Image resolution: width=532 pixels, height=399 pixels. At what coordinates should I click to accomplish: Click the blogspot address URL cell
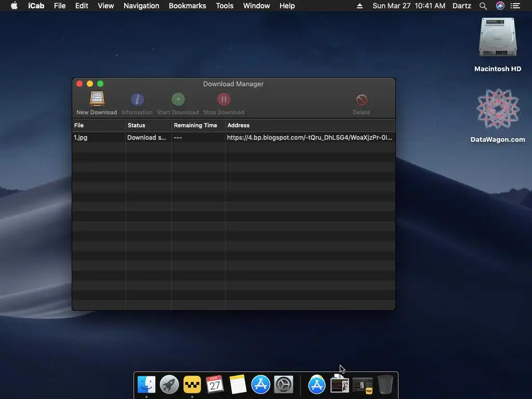click(310, 137)
